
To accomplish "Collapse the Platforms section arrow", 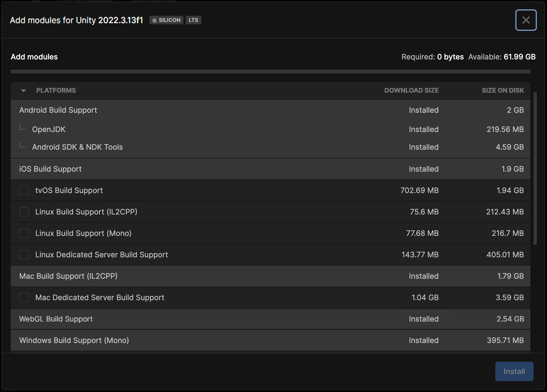I will click(24, 91).
